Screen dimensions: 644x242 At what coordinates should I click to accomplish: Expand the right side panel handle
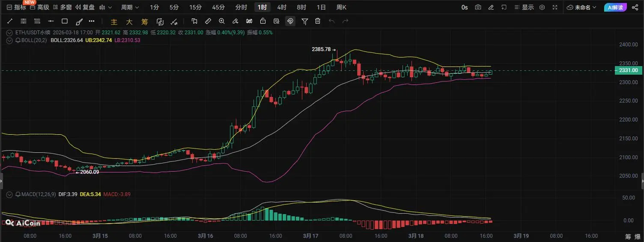click(642, 181)
